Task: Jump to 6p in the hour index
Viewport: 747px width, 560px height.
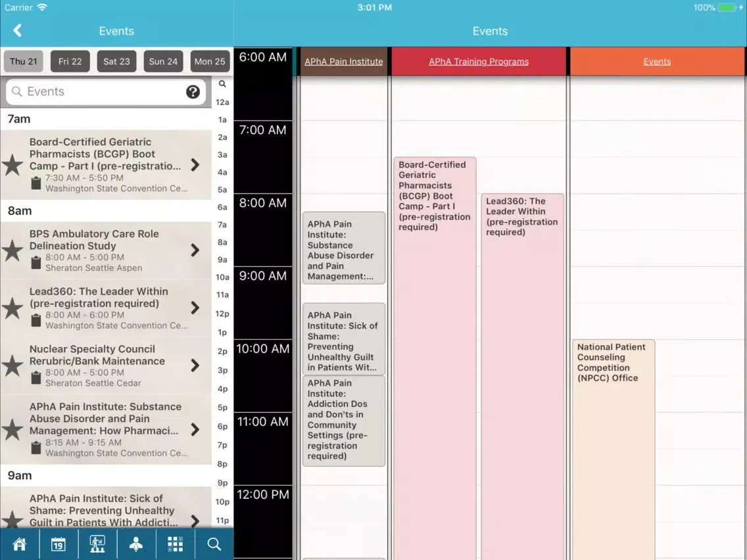Action: click(222, 426)
